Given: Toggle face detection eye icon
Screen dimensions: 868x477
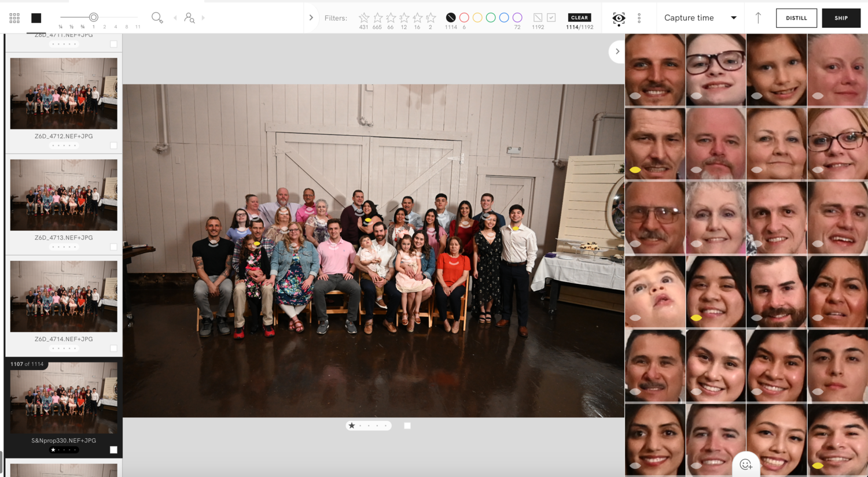Looking at the screenshot, I should coord(619,19).
